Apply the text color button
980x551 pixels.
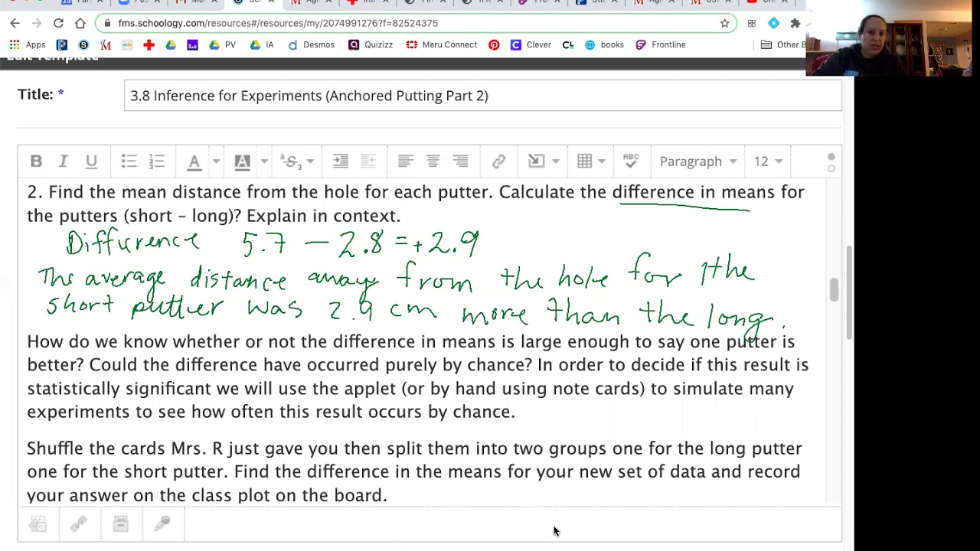tap(194, 161)
